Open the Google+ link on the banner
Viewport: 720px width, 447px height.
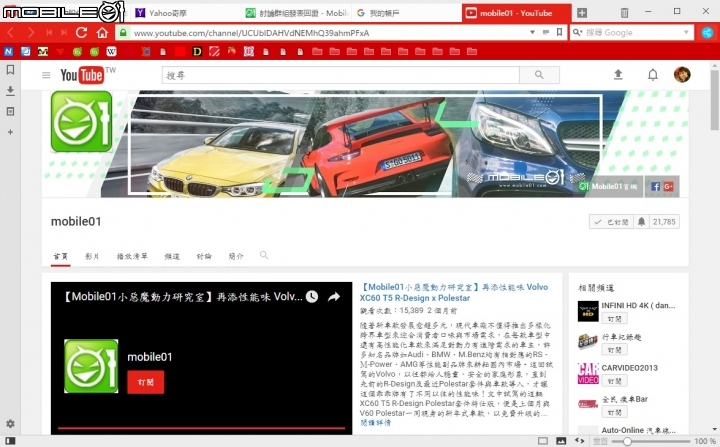point(668,186)
